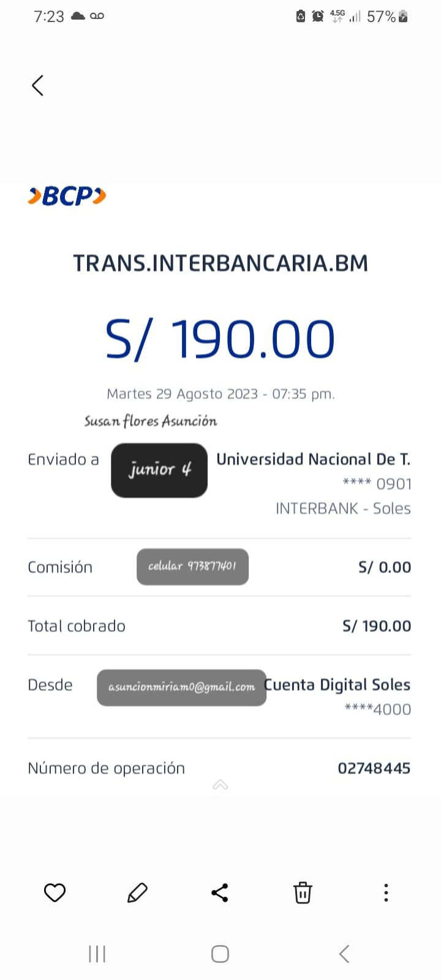Tap the celular 973877401 label
The image size is (441, 980).
[192, 567]
